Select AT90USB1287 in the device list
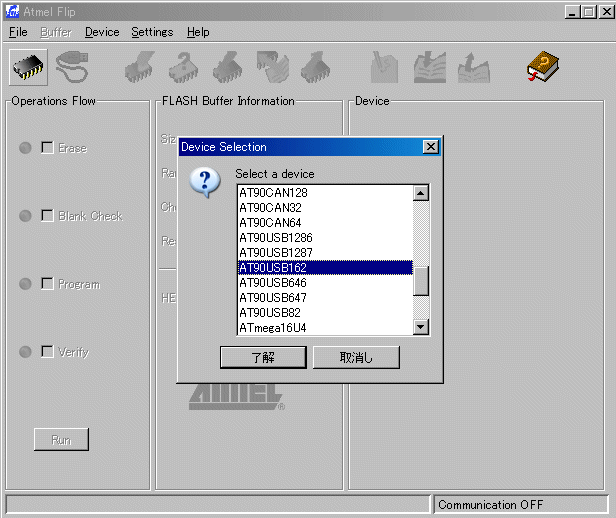This screenshot has height=518, width=616. 325,253
